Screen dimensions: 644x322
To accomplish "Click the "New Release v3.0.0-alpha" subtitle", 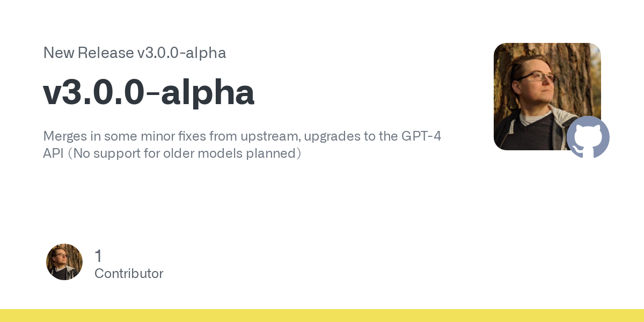I will tap(135, 53).
